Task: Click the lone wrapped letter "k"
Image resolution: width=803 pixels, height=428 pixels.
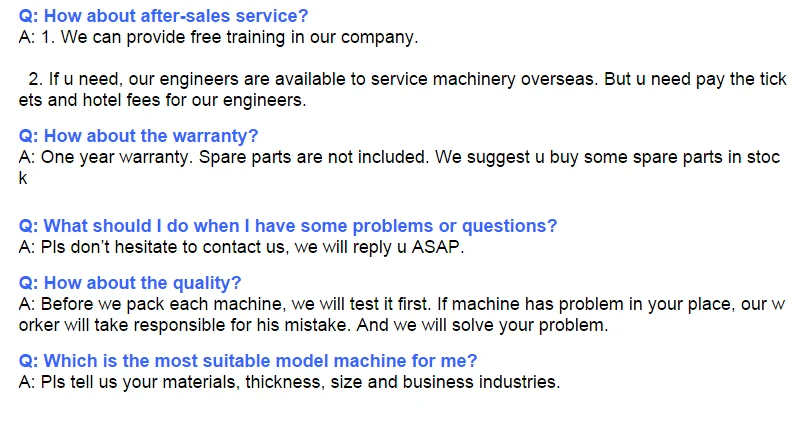Action: click(23, 178)
